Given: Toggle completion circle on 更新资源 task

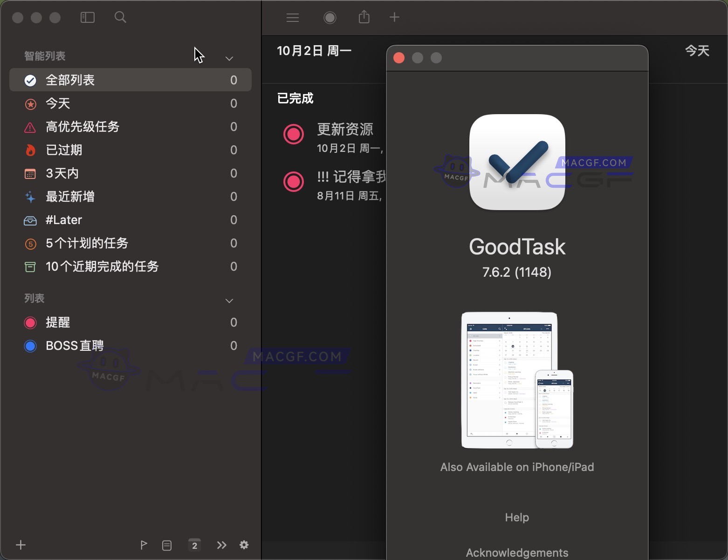Looking at the screenshot, I should [x=293, y=134].
